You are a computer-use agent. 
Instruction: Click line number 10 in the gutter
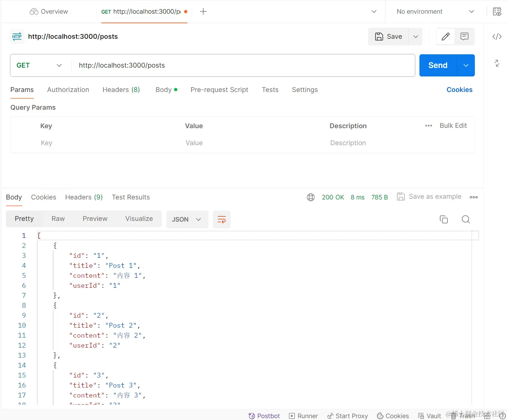[x=22, y=325]
